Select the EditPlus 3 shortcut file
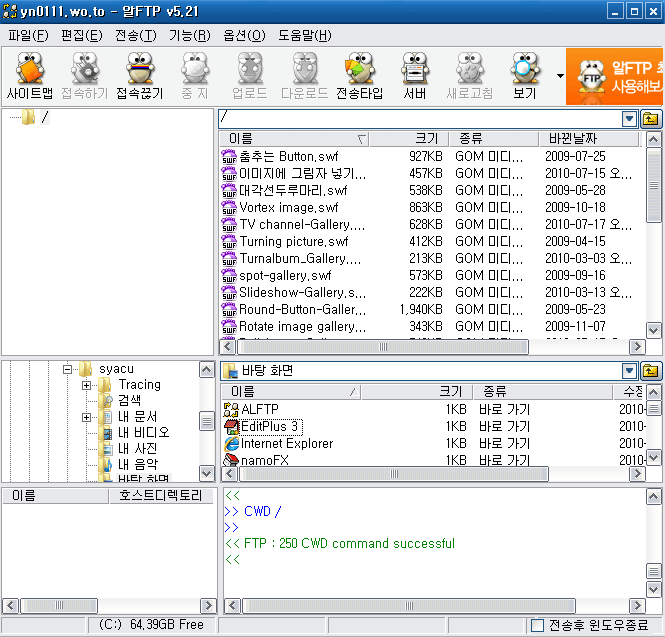Viewport: 665px width, 637px height. coord(270,426)
